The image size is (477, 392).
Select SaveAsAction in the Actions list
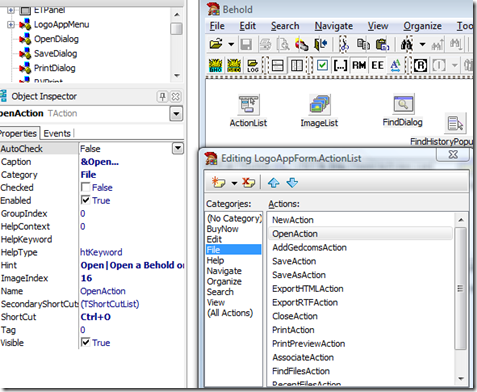pyautogui.click(x=299, y=275)
